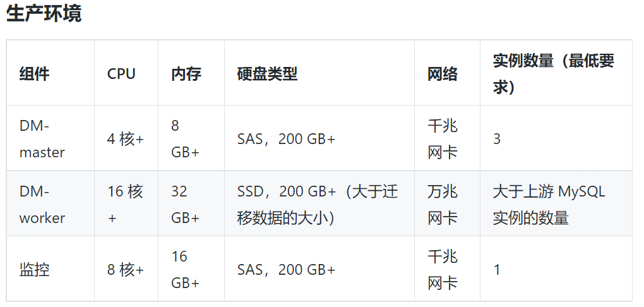The width and height of the screenshot is (644, 307).
Task: Select the 组件 column header
Action: click(x=34, y=74)
